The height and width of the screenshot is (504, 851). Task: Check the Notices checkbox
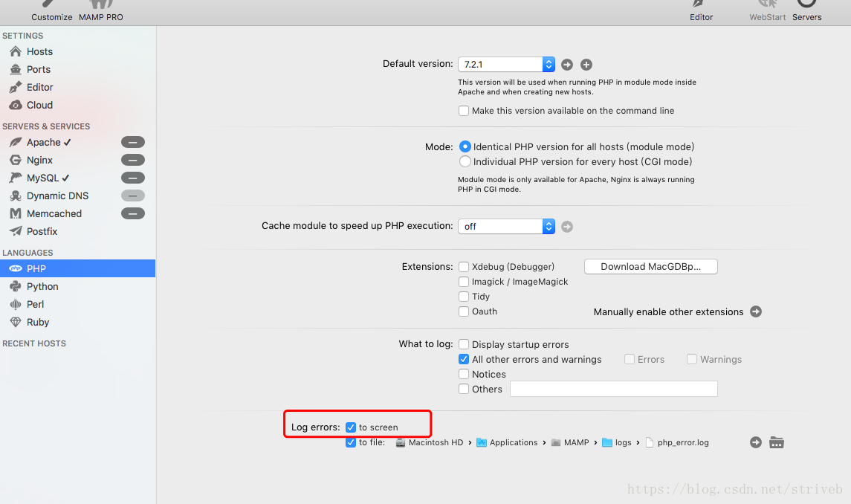tap(464, 374)
